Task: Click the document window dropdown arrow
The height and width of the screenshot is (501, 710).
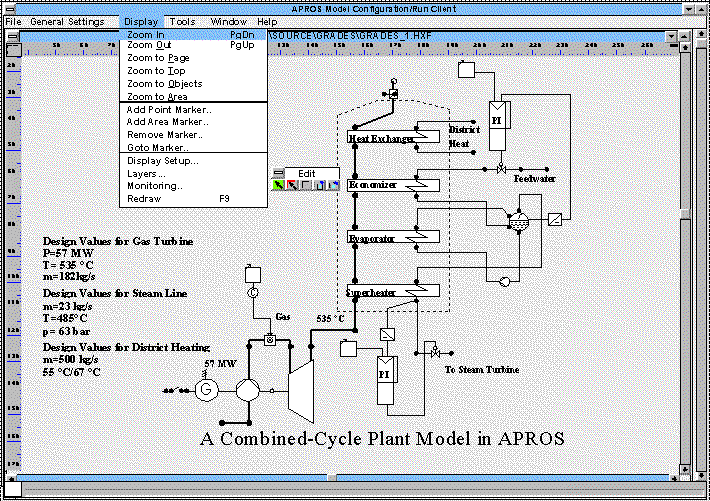Action: pos(671,36)
